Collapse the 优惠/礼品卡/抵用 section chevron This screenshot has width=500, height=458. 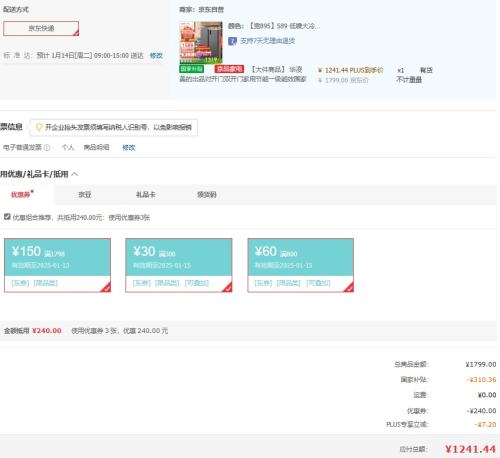[75, 174]
